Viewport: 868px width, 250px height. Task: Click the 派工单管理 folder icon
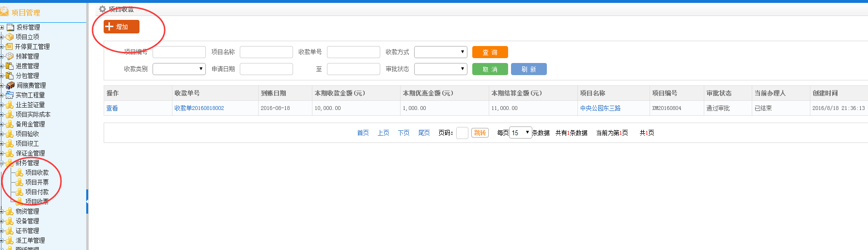10,240
